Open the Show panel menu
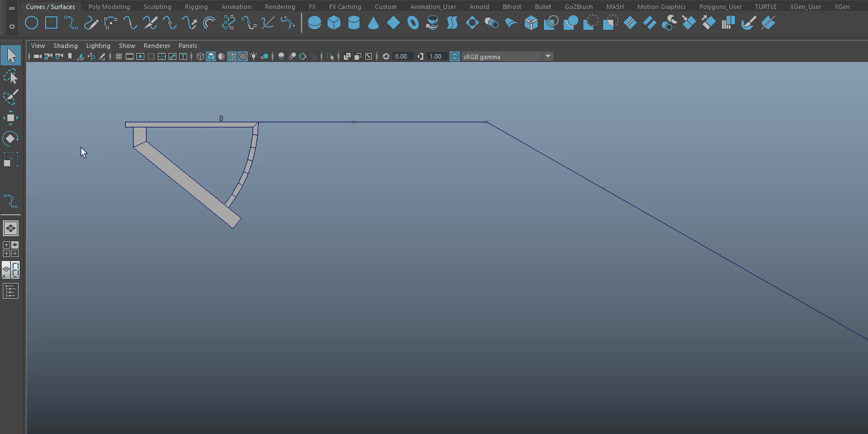This screenshot has width=868, height=434. (x=127, y=46)
